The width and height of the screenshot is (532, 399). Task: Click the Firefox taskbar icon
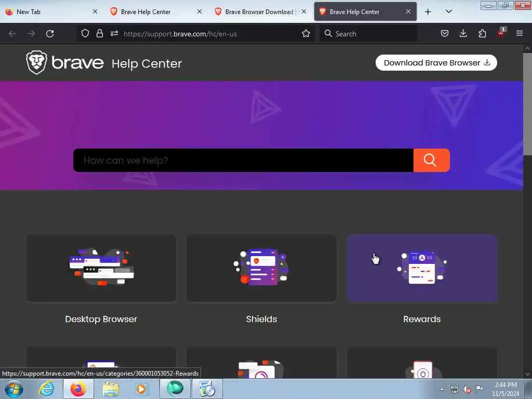coord(78,389)
